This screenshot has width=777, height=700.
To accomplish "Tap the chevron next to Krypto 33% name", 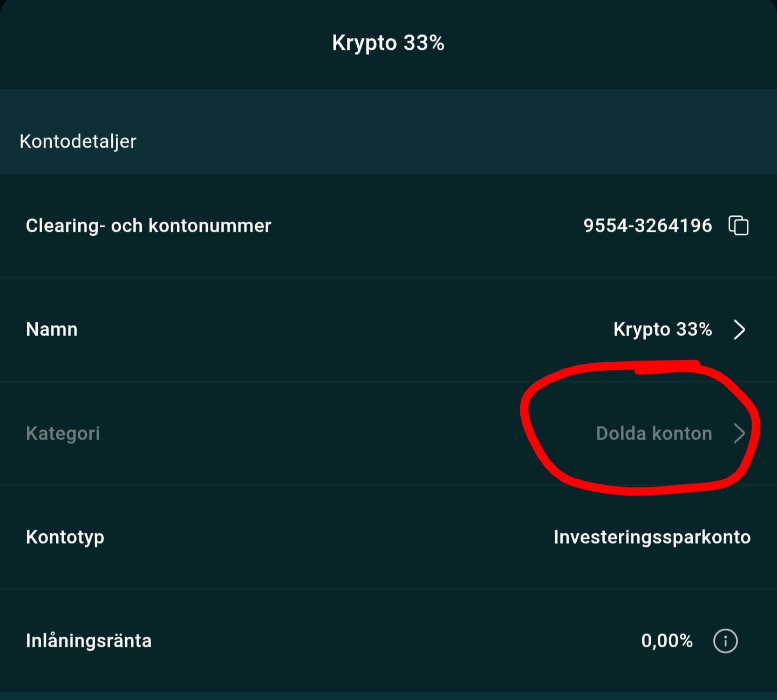I will point(739,329).
